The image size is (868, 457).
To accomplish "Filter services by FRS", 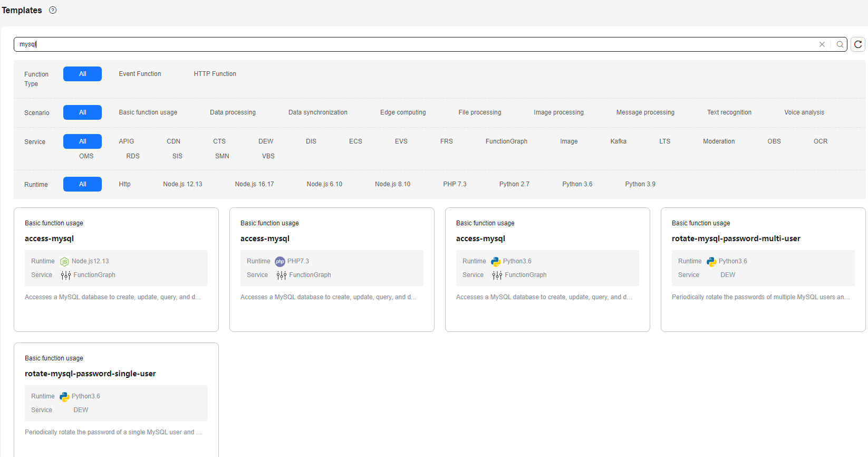I will [447, 141].
